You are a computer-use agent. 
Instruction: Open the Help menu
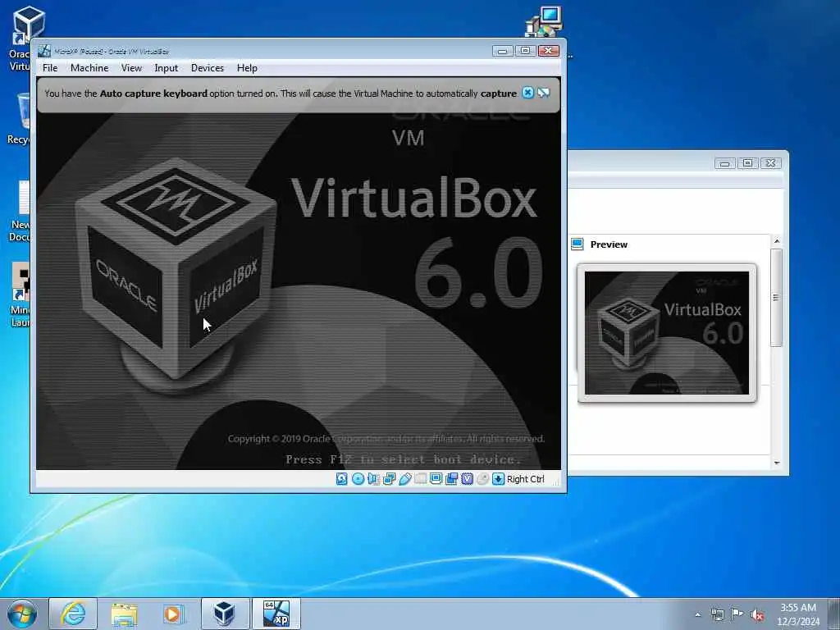(247, 68)
